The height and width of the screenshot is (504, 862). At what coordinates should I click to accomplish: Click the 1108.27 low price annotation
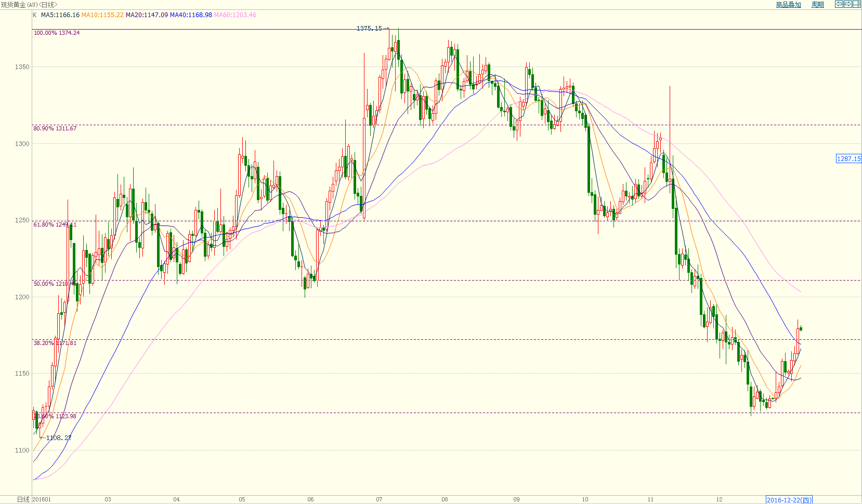click(x=59, y=438)
